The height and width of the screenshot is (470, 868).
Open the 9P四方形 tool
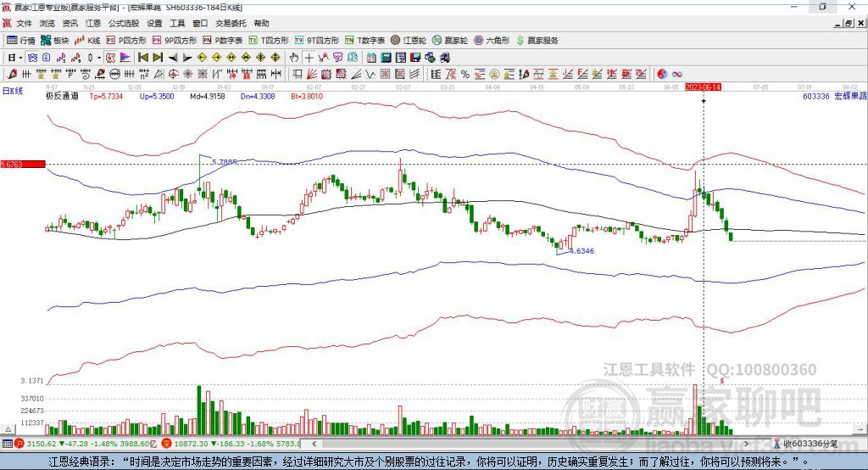[175, 41]
